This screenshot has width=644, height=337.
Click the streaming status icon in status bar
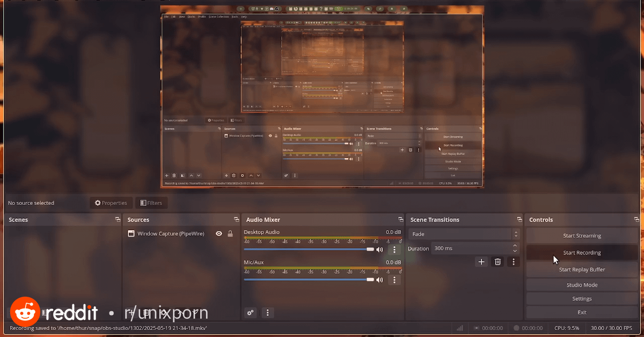tap(476, 328)
